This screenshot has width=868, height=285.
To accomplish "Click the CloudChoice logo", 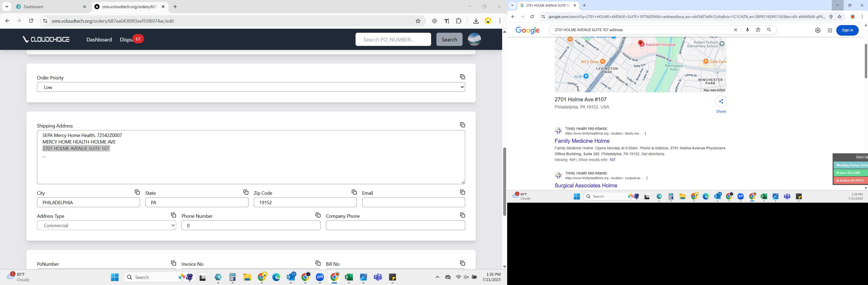I will click(x=46, y=39).
